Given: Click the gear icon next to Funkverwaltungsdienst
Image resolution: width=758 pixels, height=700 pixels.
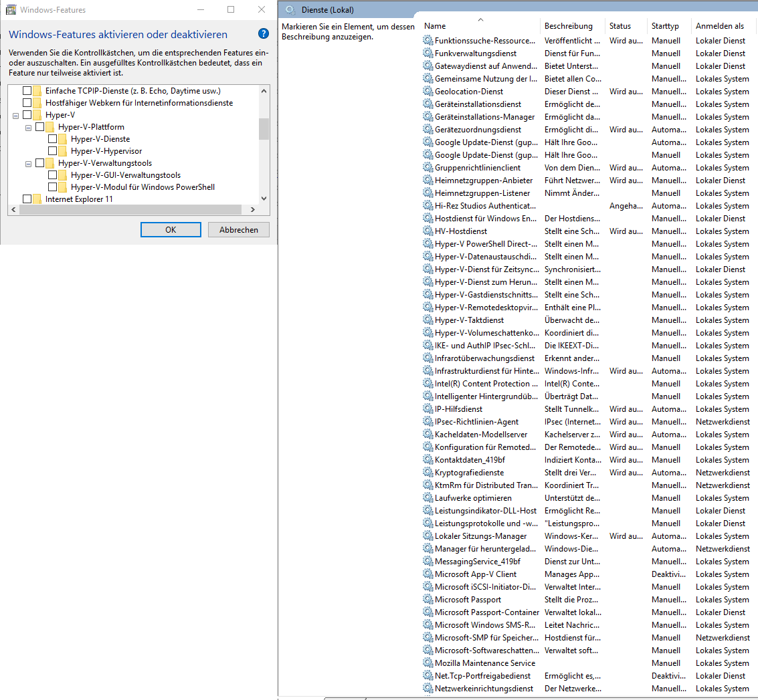Looking at the screenshot, I should pos(428,53).
